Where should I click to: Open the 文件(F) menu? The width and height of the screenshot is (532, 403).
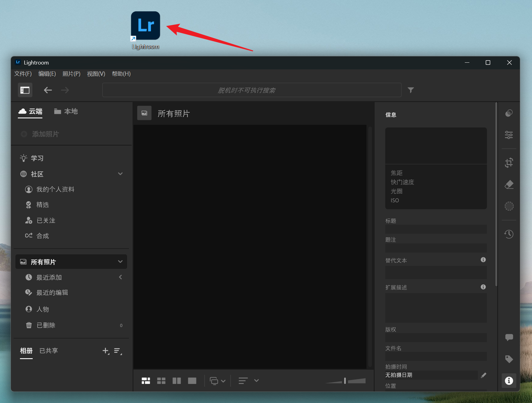(23, 74)
